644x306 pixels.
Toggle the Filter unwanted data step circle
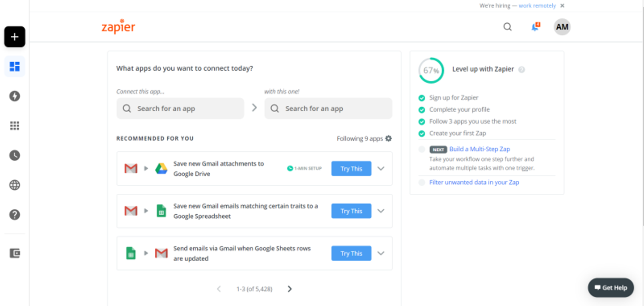point(422,183)
